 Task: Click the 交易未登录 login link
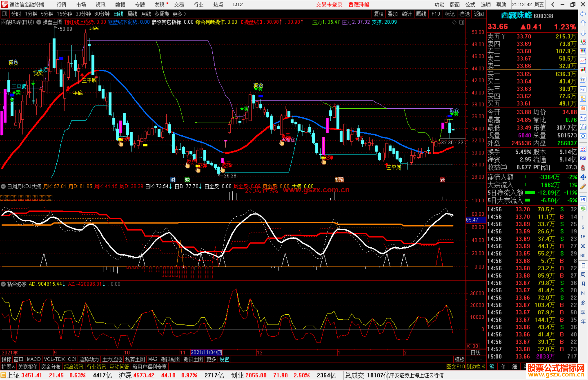tap(329, 5)
